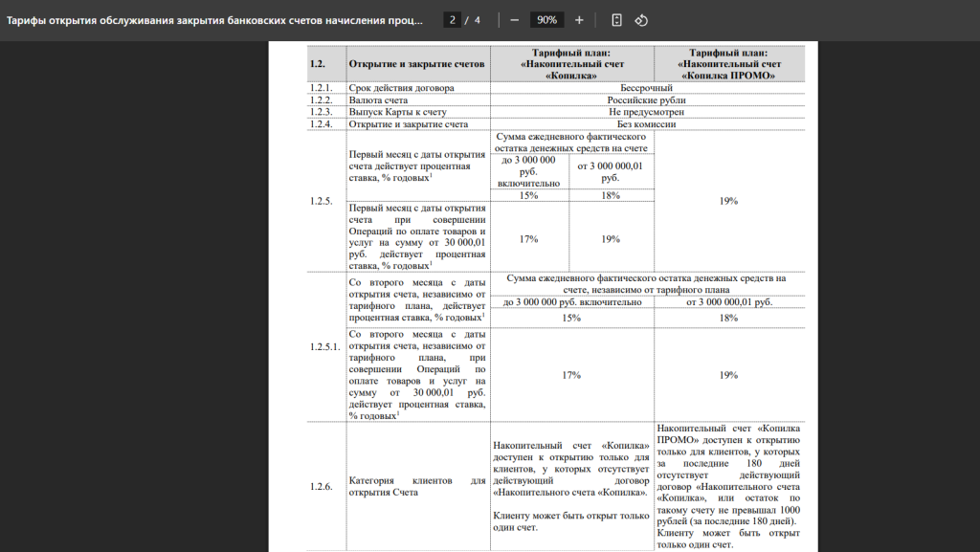The height and width of the screenshot is (552, 980).
Task: Click the "Без комиссии" cell
Action: point(646,124)
